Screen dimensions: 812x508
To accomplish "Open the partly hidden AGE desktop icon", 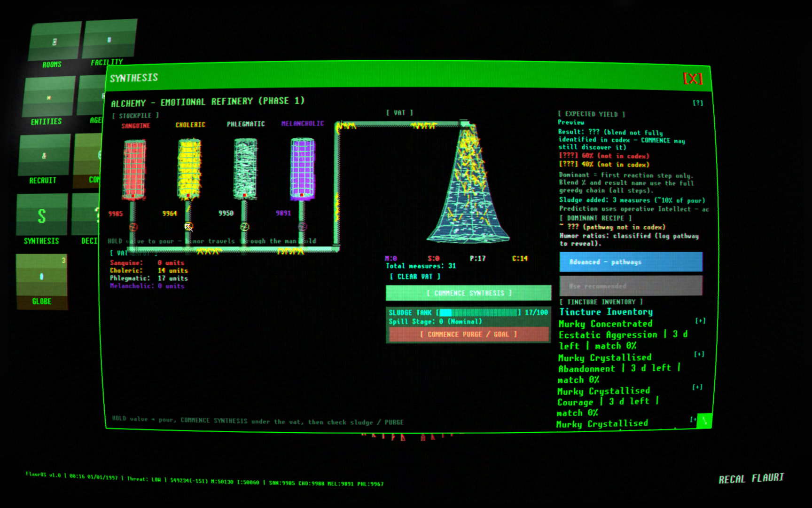I will pos(91,100).
